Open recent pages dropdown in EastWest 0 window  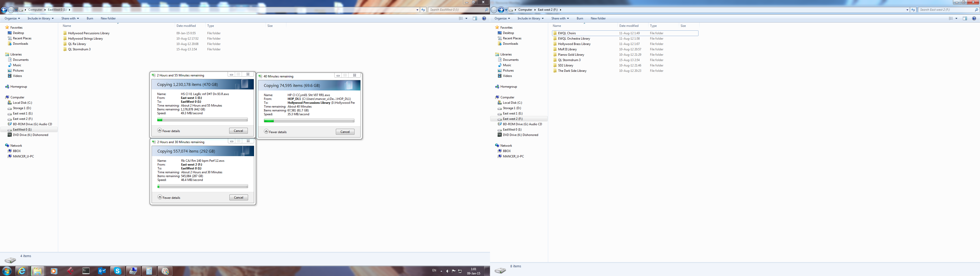[x=16, y=10]
